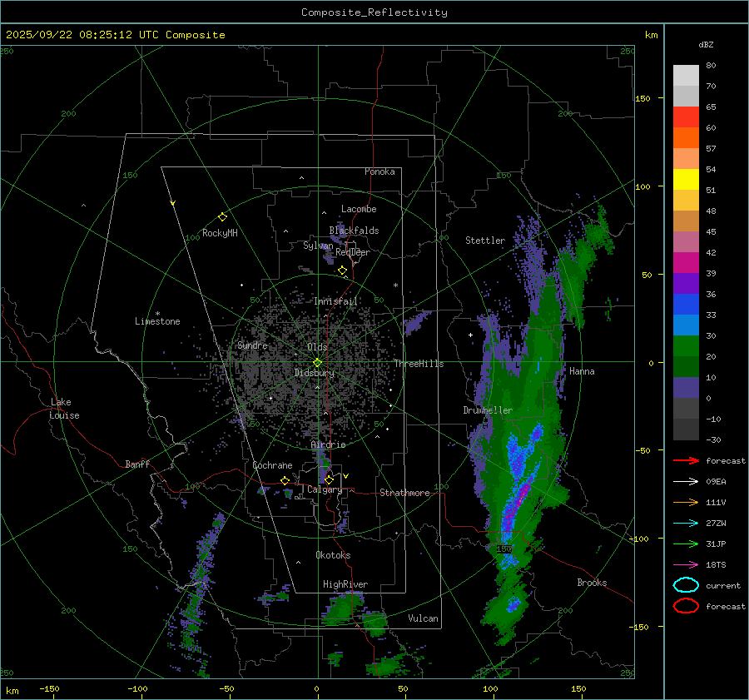This screenshot has height=700, width=749.
Task: Click the yellow diamond marker near Red Deer
Action: [342, 271]
